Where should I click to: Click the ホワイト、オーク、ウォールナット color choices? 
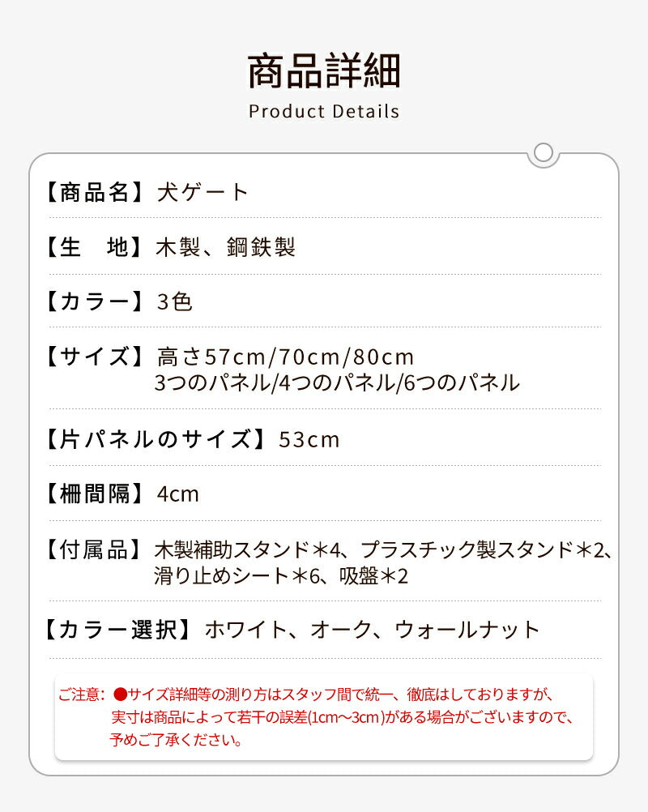pyautogui.click(x=372, y=630)
